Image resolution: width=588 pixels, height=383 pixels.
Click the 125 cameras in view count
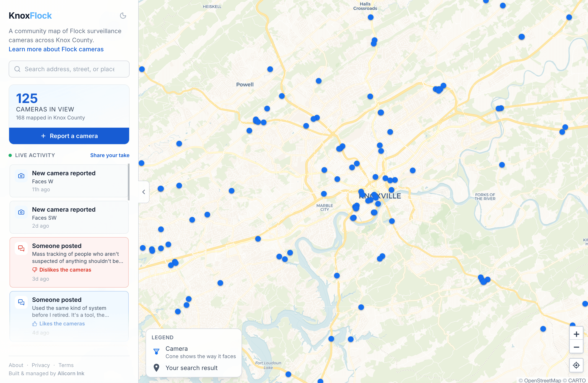[x=27, y=98]
